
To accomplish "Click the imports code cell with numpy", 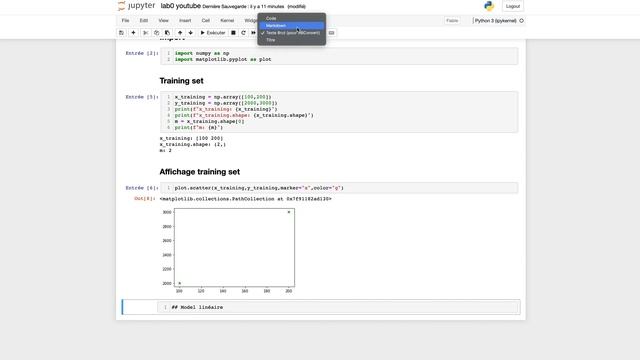I will click(339, 56).
